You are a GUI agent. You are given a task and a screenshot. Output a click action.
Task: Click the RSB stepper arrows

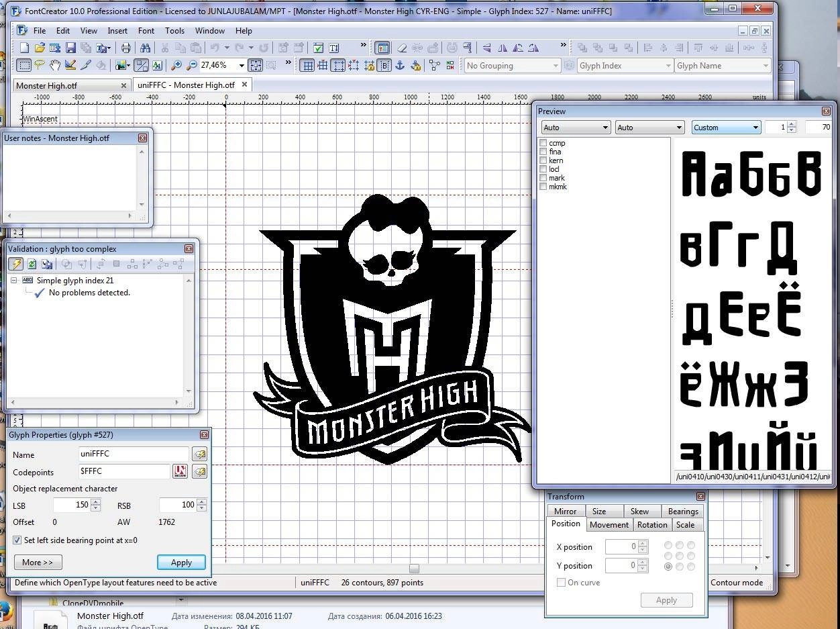point(201,505)
